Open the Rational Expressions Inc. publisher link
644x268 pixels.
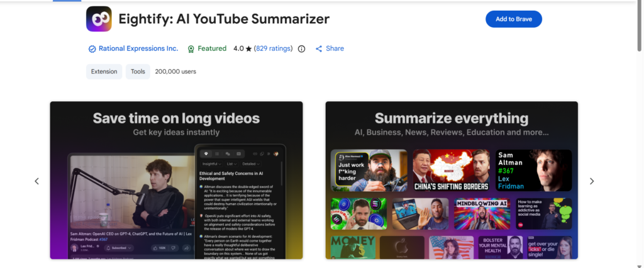pyautogui.click(x=138, y=48)
